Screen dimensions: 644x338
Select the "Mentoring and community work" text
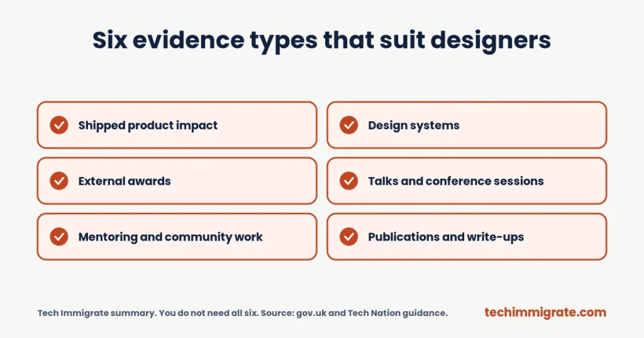click(x=170, y=237)
